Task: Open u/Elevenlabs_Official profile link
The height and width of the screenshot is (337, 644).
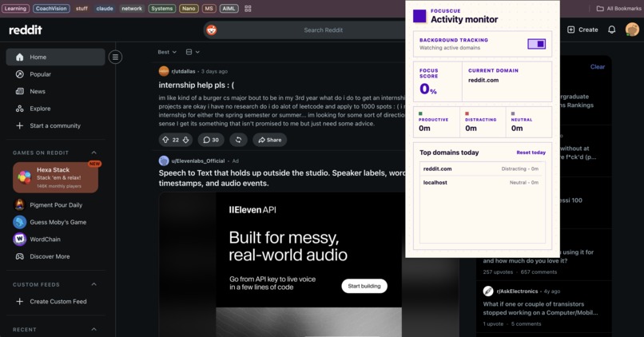Action: coord(198,161)
